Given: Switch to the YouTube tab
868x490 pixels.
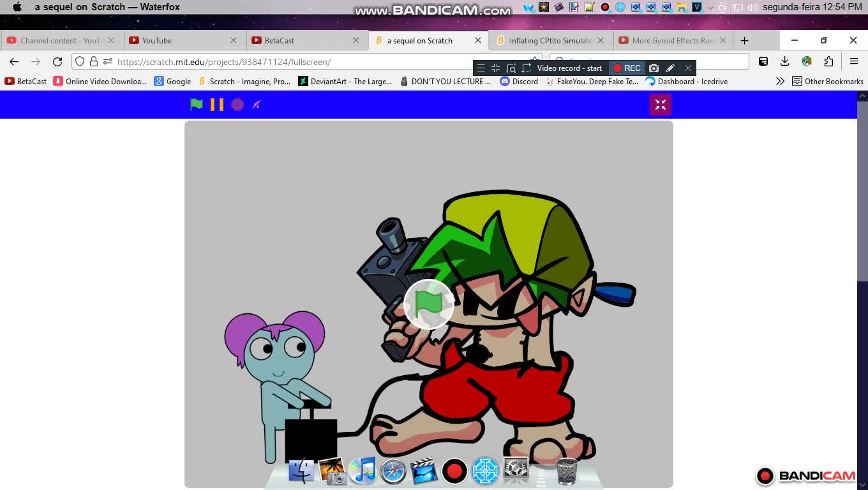Looking at the screenshot, I should (x=184, y=40).
